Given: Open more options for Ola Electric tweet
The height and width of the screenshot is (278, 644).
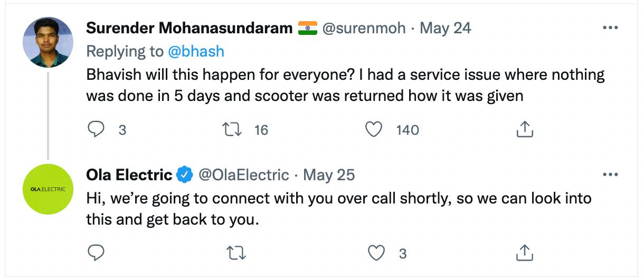Looking at the screenshot, I should tap(610, 175).
